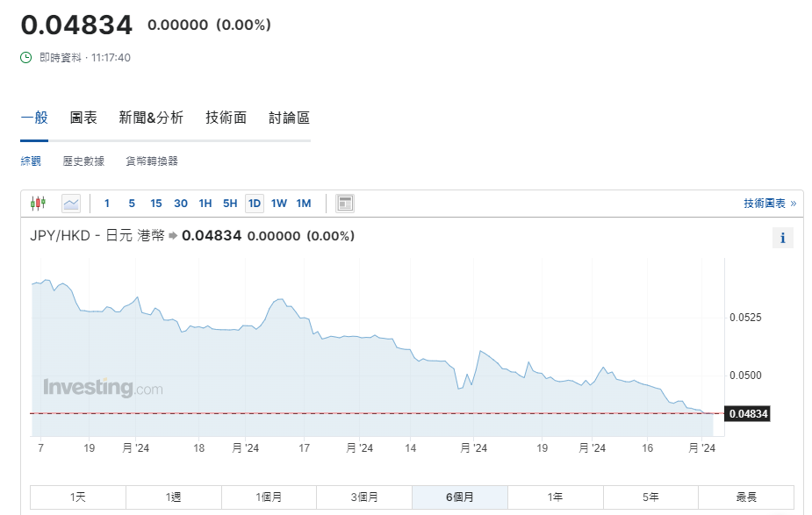Set chart range to 5年
812x515 pixels.
650,497
